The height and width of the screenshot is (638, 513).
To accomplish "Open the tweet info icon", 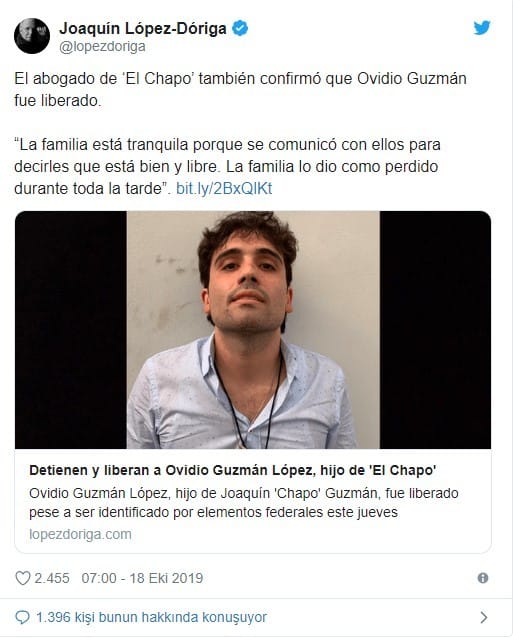I will coord(483,578).
